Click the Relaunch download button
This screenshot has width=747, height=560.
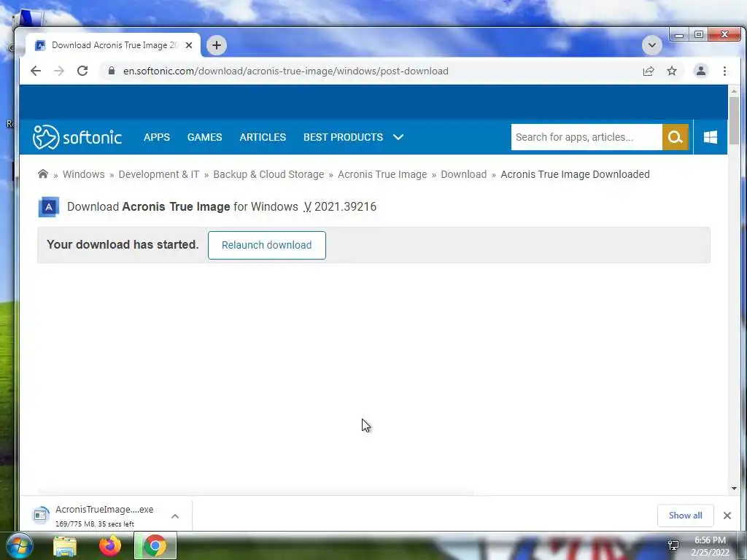267,245
